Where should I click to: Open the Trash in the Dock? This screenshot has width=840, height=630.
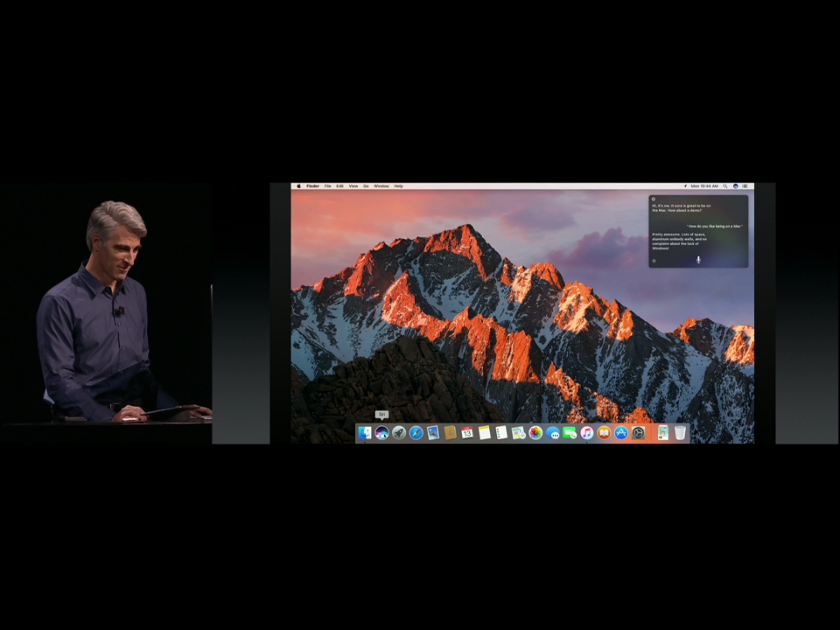click(680, 433)
